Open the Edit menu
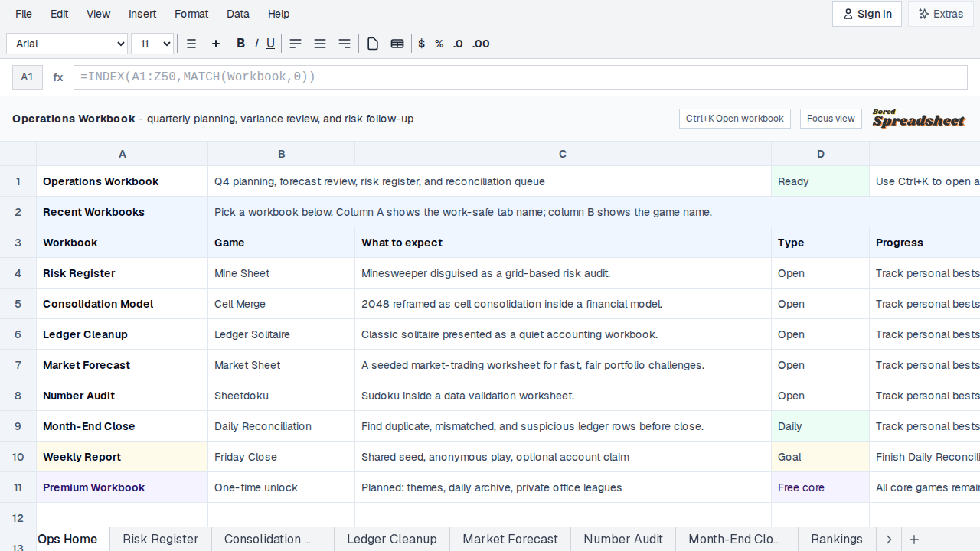Screen dimensions: 980x551 pos(60,14)
